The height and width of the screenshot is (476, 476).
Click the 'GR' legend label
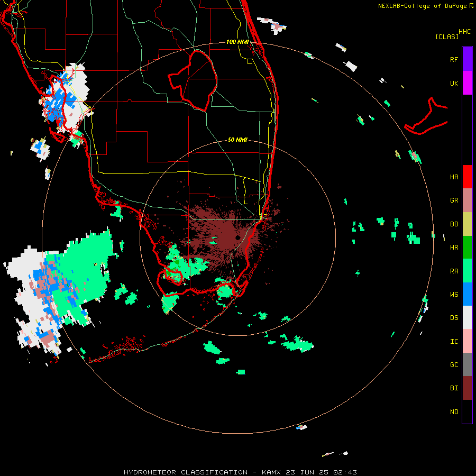coord(454,200)
